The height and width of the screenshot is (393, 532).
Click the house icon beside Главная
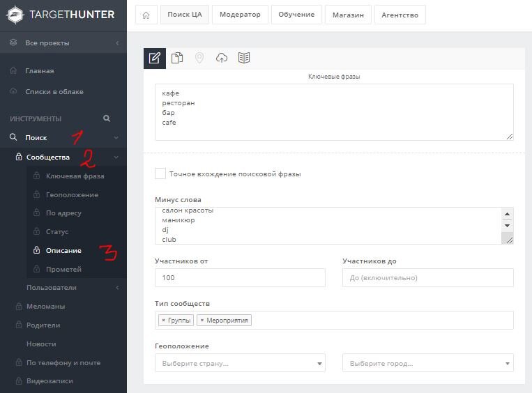[13, 70]
